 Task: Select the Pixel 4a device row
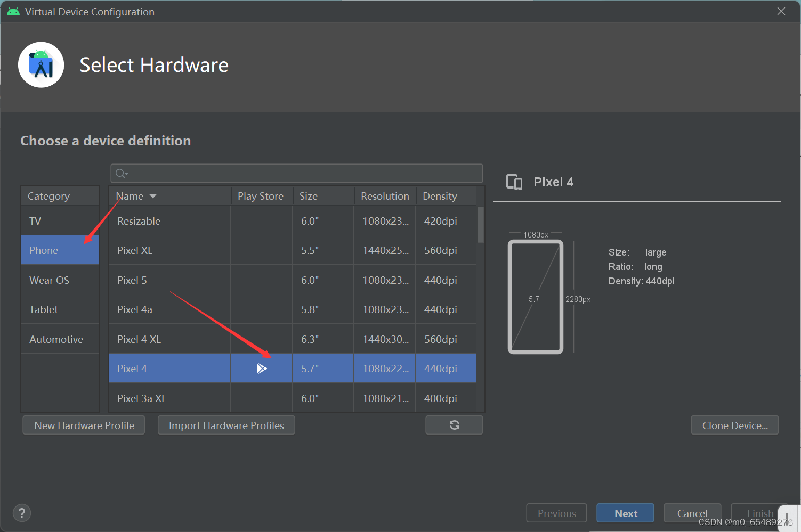click(292, 309)
